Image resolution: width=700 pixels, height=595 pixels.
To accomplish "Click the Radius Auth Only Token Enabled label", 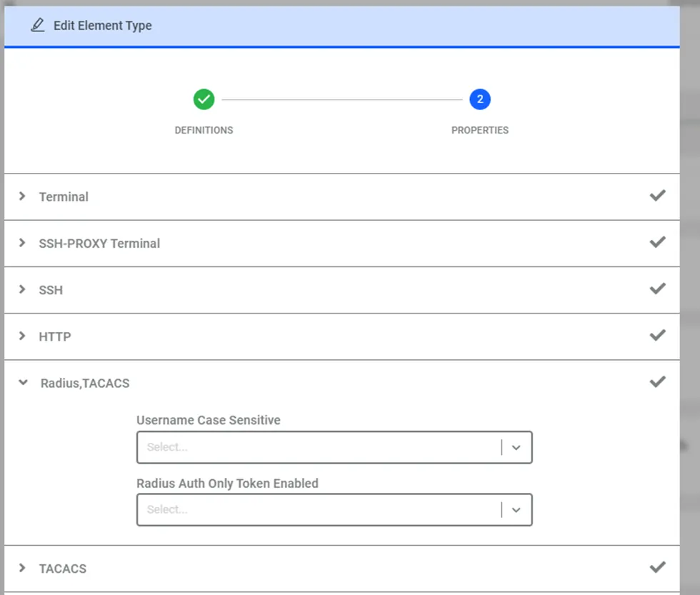I will (x=227, y=484).
